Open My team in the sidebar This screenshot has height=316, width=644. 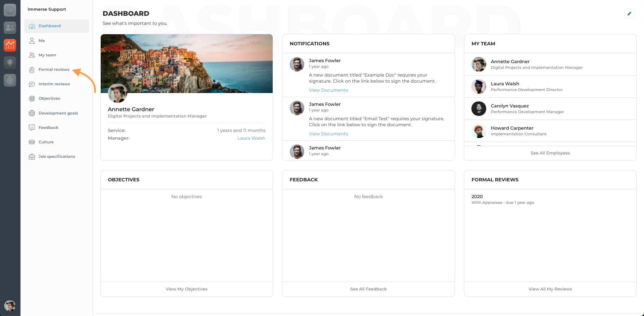(x=56, y=55)
